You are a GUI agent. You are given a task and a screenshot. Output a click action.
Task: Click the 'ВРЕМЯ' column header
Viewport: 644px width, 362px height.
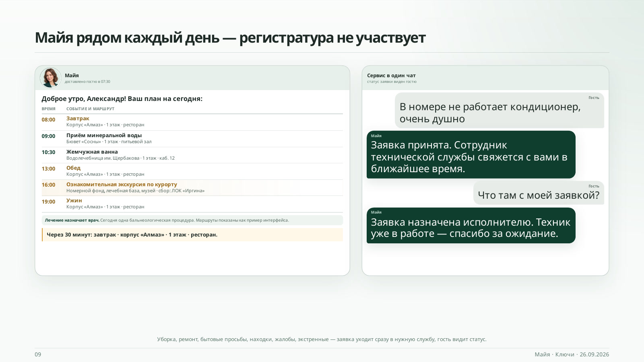[49, 109]
